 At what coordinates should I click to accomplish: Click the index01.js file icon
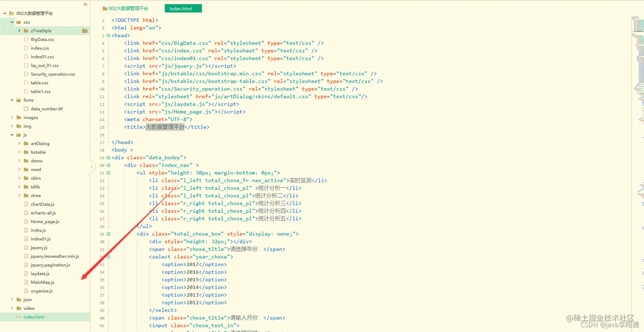(26, 239)
